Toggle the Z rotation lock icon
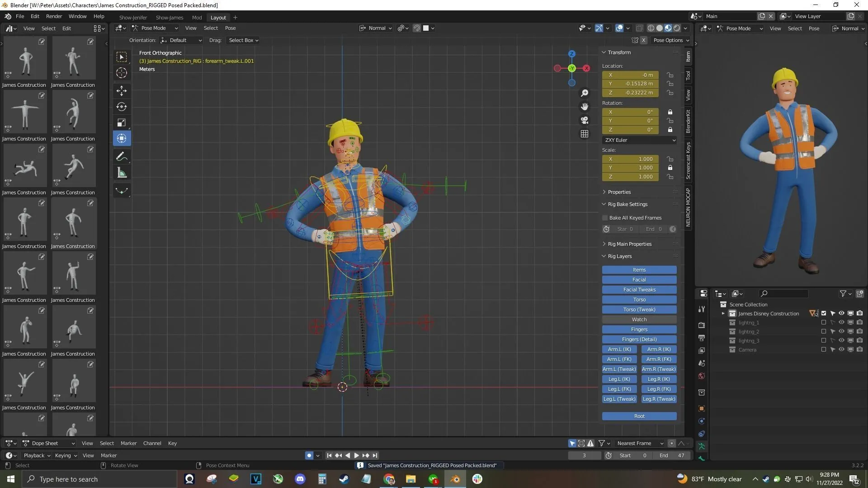Image resolution: width=868 pixels, height=488 pixels. 670,130
